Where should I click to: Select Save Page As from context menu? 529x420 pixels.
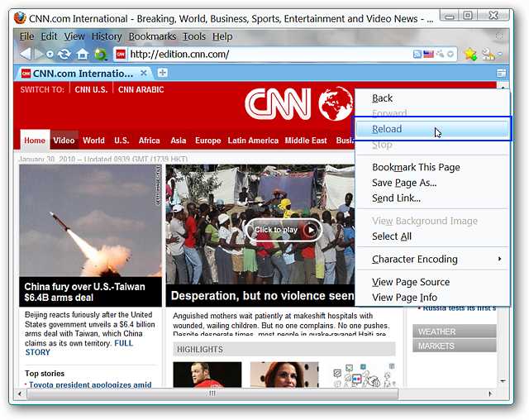[x=404, y=183]
